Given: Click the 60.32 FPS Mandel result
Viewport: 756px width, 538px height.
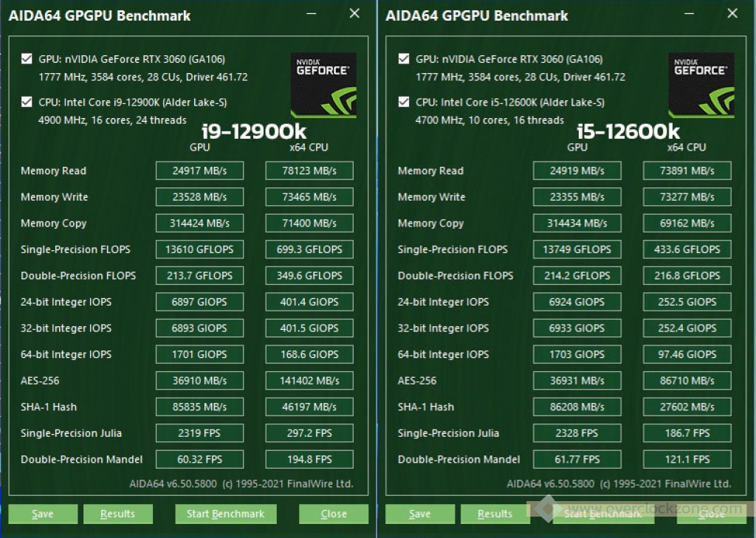Looking at the screenshot, I should (199, 460).
